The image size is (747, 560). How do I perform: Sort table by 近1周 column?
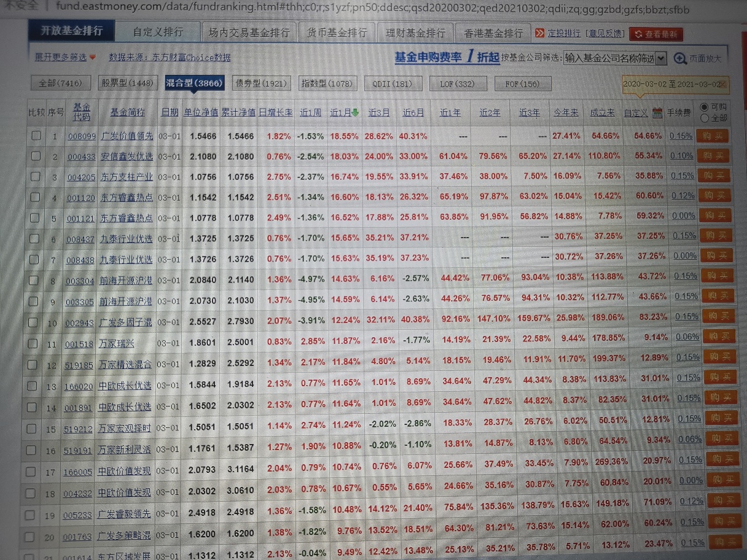[310, 113]
